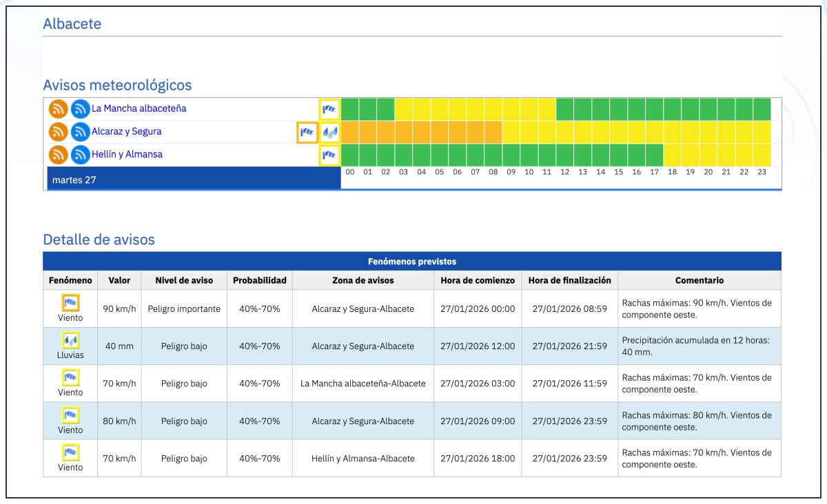Screen dimensions: 827x504
Task: Click the Lluvias icon in the details table
Action: 70,340
